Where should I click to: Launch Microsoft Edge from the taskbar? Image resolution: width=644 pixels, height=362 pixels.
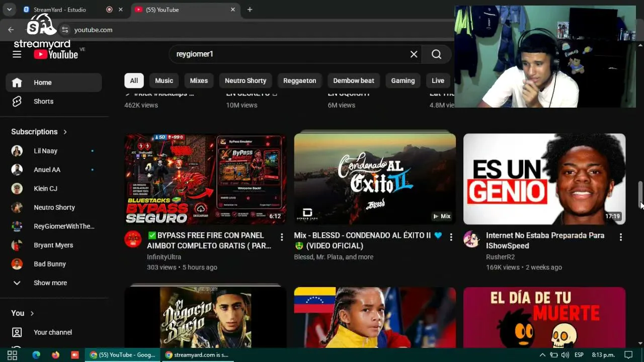[36, 355]
